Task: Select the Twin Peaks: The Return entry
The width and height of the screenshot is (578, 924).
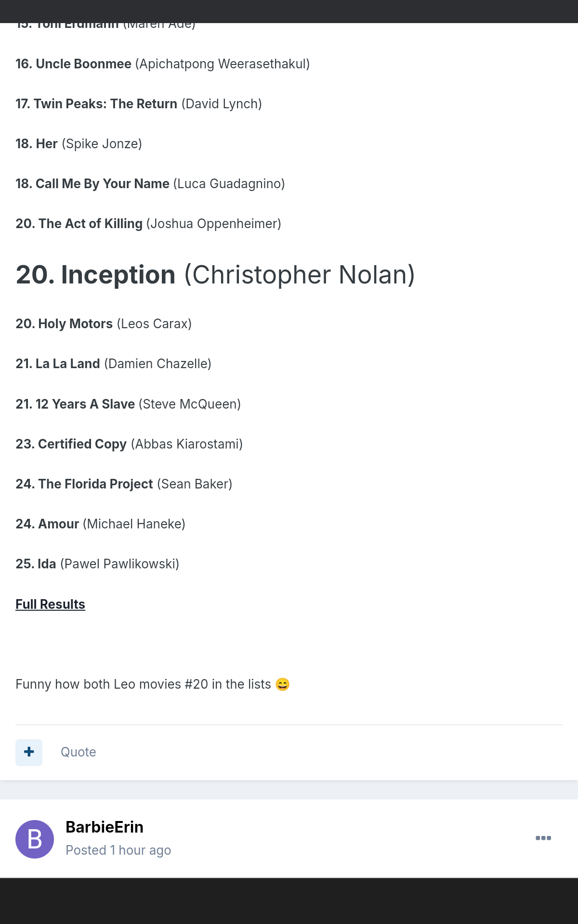Action: [139, 104]
